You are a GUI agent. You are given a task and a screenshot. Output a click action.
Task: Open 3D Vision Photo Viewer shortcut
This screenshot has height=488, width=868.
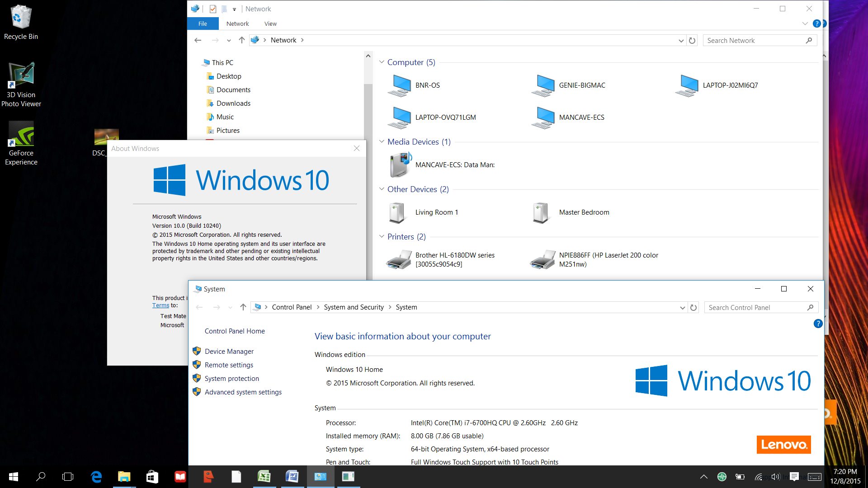pyautogui.click(x=21, y=85)
